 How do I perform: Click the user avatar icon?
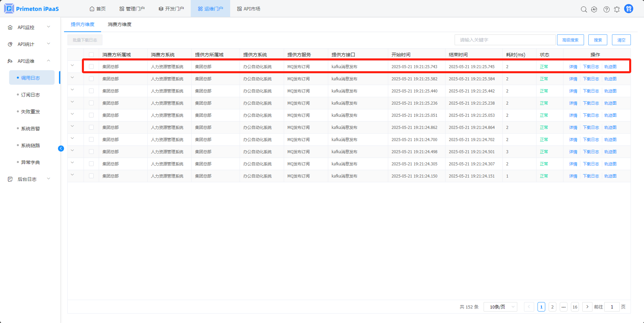[628, 9]
